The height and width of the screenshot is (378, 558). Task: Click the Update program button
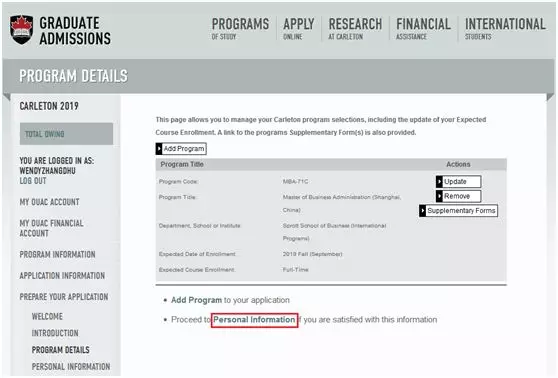458,182
